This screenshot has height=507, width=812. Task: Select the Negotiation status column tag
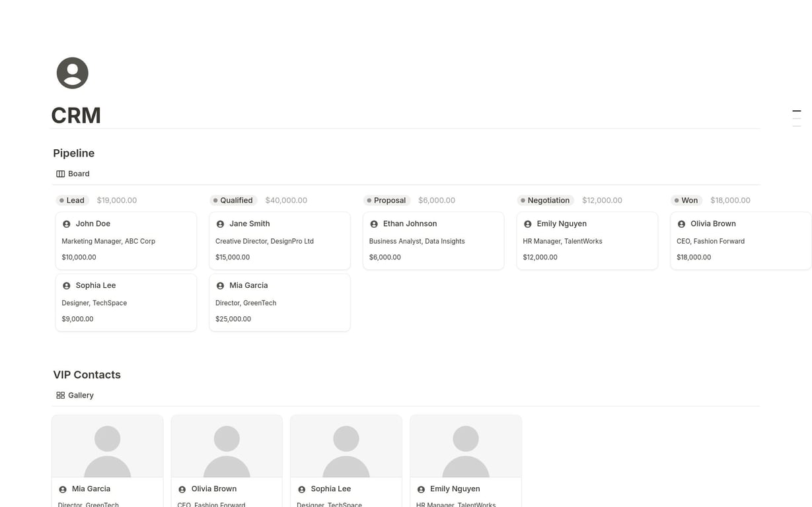(x=546, y=200)
